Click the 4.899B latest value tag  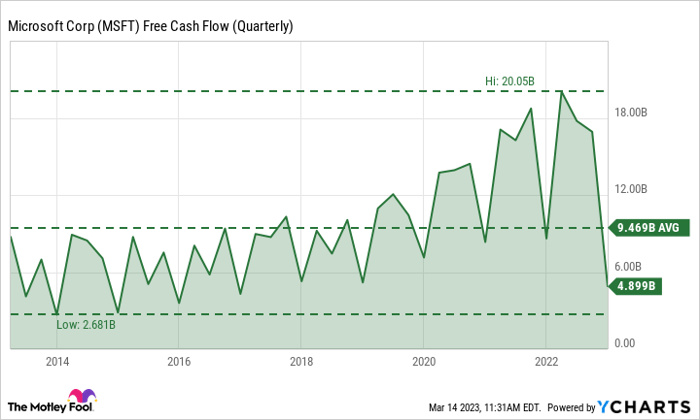(x=635, y=286)
